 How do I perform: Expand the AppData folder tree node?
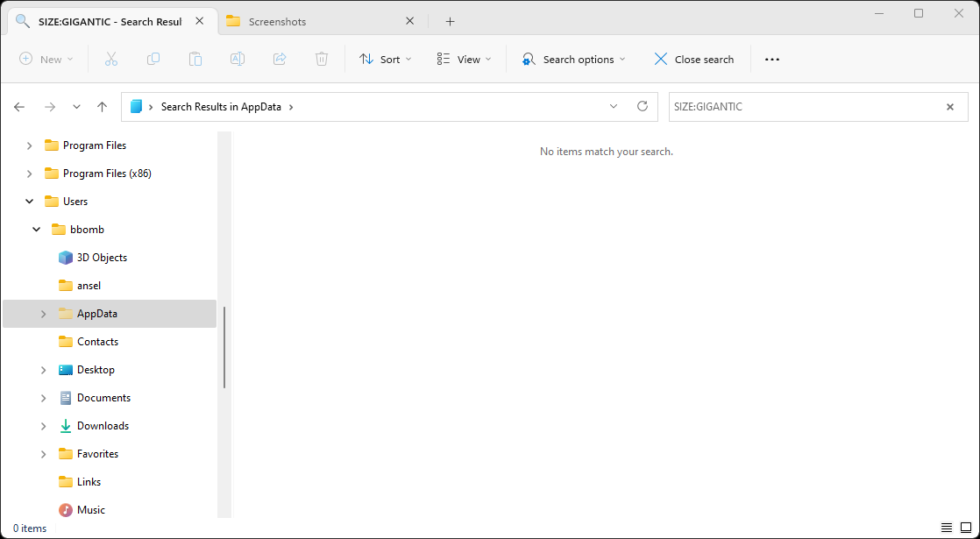click(43, 314)
